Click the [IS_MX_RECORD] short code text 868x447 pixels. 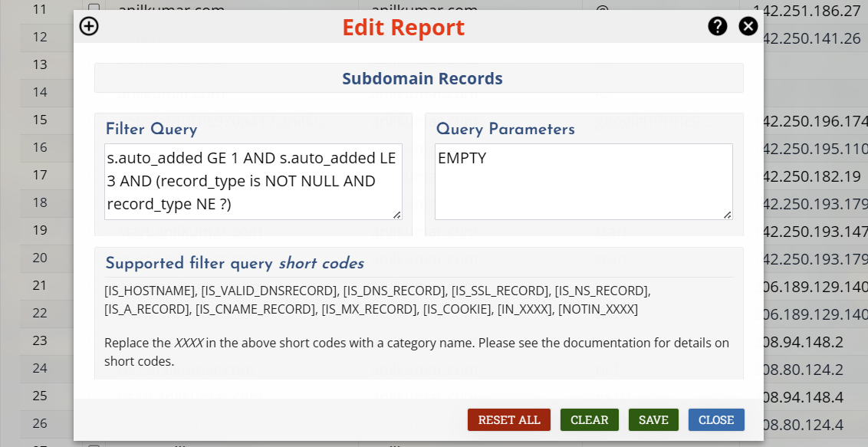click(370, 309)
